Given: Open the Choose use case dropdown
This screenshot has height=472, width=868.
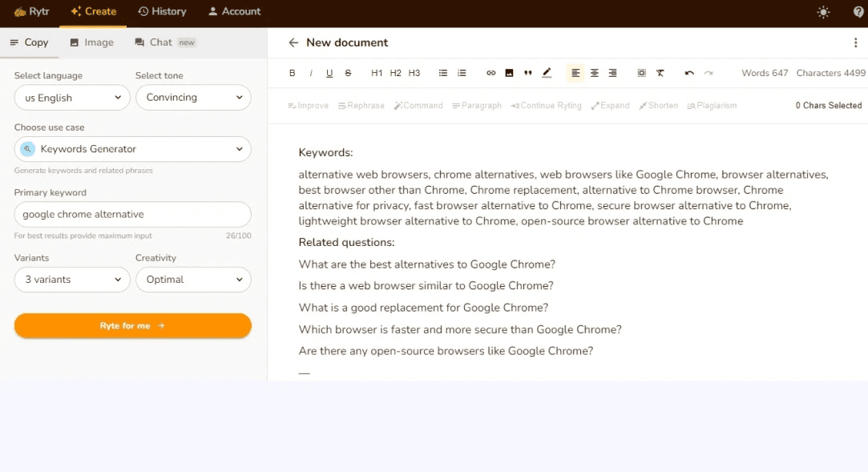Looking at the screenshot, I should [133, 149].
